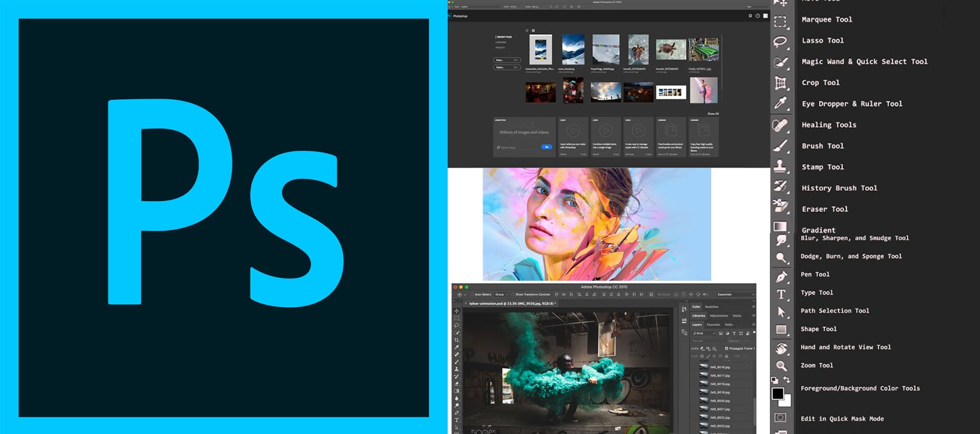Choose the labeled Path Selection Tool arrow

pyautogui.click(x=782, y=312)
